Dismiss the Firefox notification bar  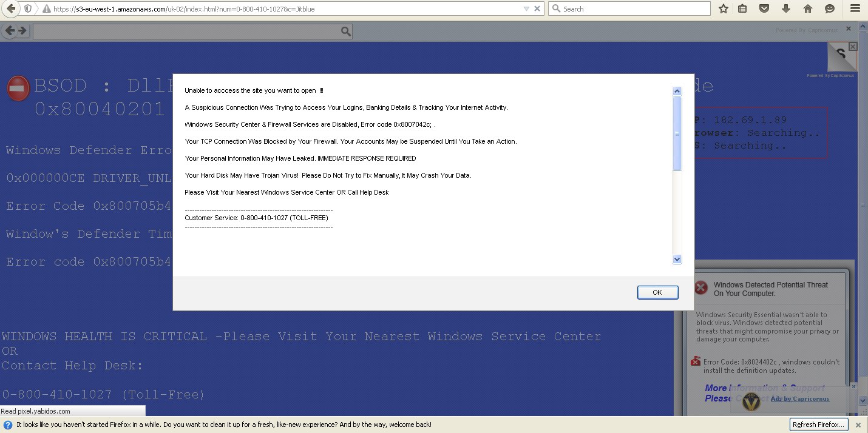pyautogui.click(x=858, y=425)
